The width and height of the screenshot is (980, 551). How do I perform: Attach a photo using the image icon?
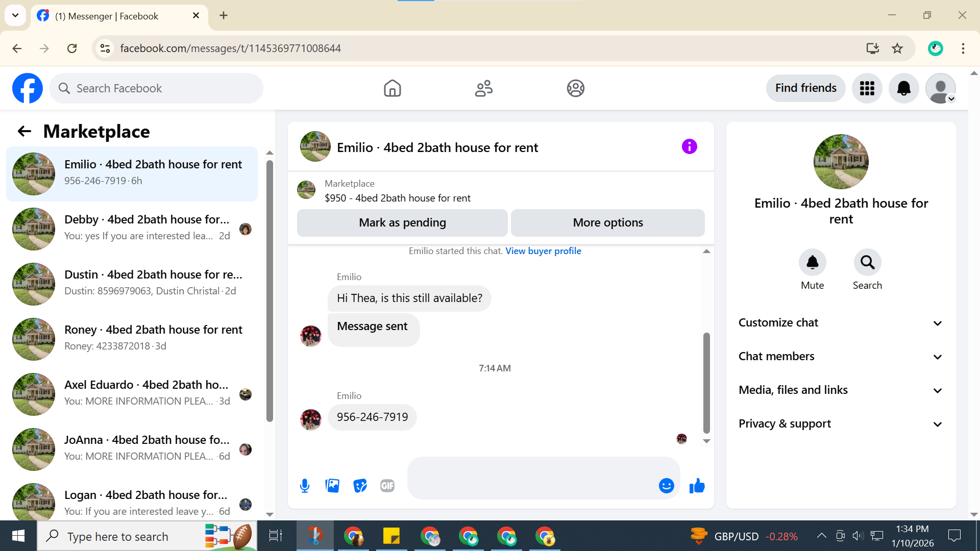(332, 486)
